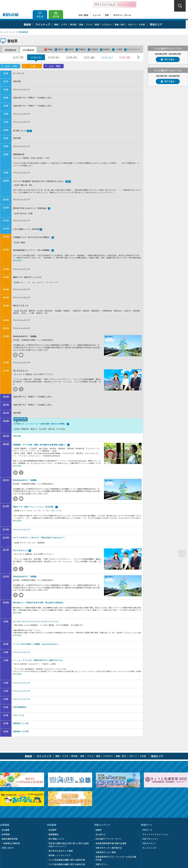This screenshot has width=188, height=868.
Task: Collapse the 午後 section
Action: (x=32, y=66)
